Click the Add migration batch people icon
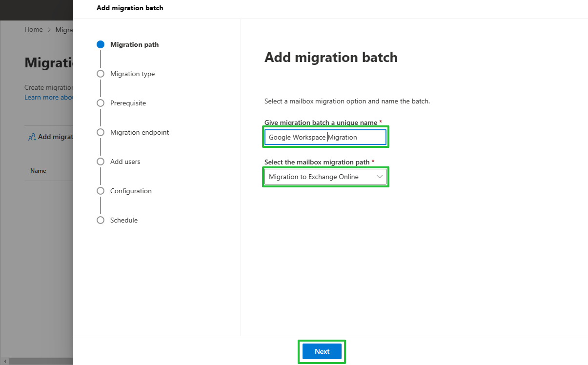Viewport: 588px width, 365px height. coord(32,137)
